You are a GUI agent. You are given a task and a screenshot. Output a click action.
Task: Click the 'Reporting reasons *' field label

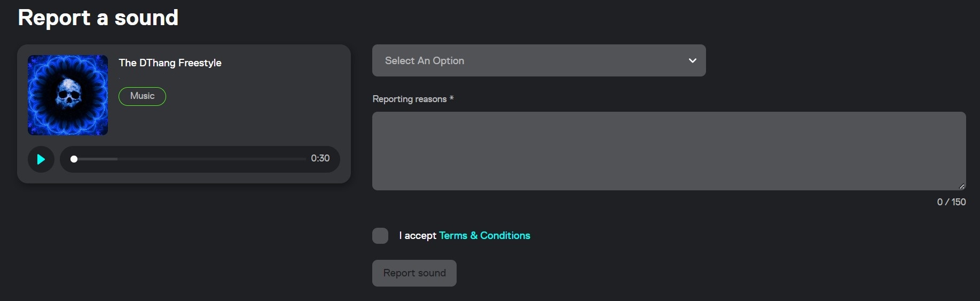click(413, 99)
